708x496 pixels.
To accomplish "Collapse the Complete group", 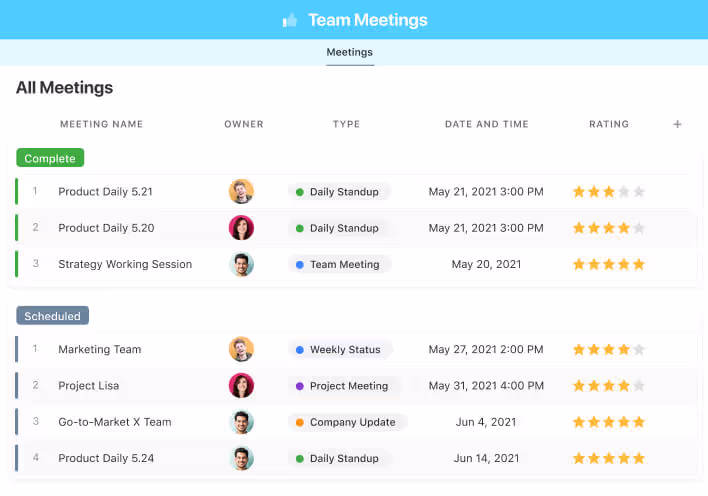I will point(50,158).
